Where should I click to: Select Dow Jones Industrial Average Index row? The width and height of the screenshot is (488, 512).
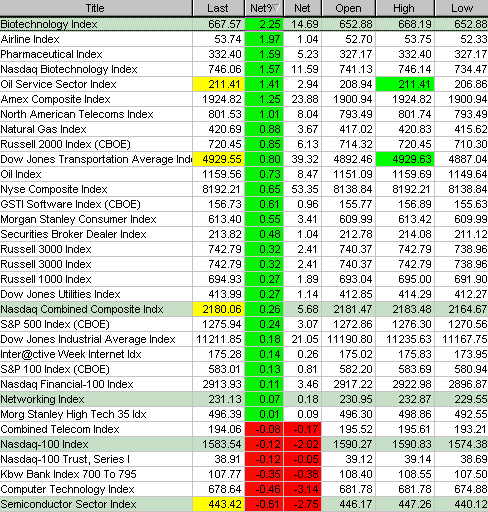click(244, 339)
